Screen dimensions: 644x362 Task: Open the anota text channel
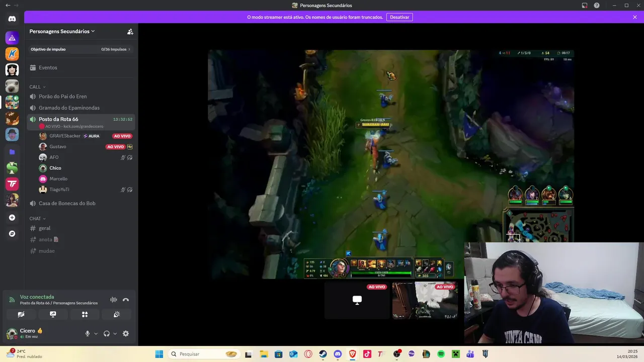click(x=80, y=239)
